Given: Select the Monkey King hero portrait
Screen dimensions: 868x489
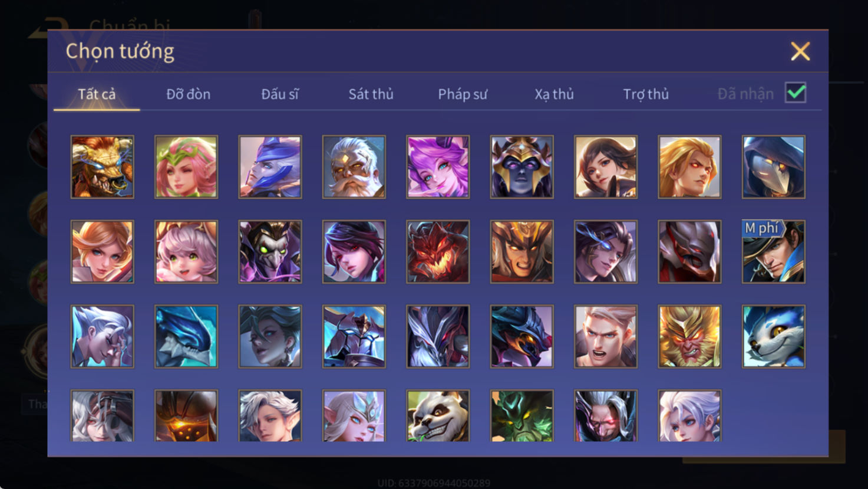Looking at the screenshot, I should coord(689,336).
